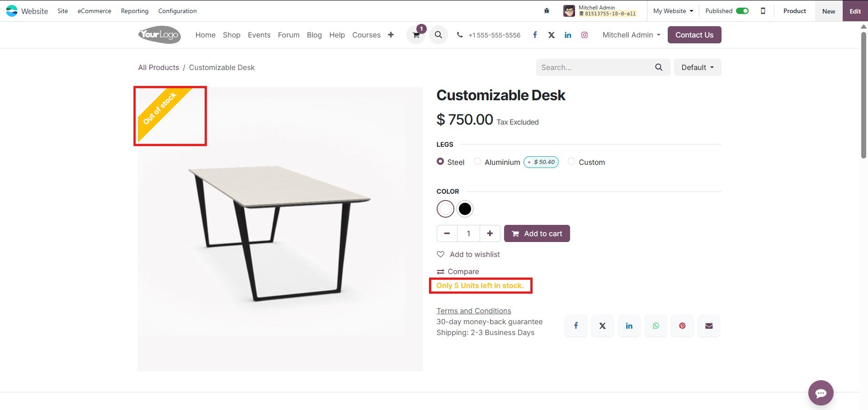Viewport: 868px width, 410px height.
Task: Expand Mitchell Admin user menu
Action: 631,35
